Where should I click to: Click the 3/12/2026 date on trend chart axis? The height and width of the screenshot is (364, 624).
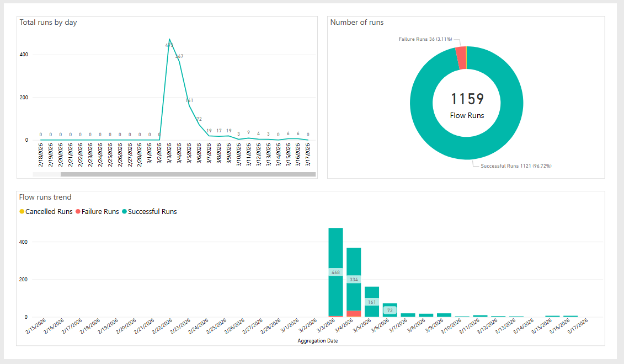[x=488, y=326]
